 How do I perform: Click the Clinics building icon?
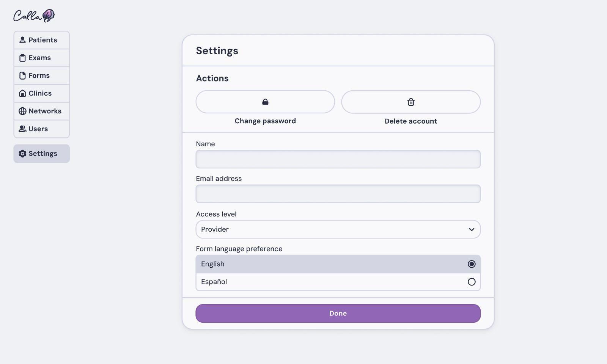(22, 93)
